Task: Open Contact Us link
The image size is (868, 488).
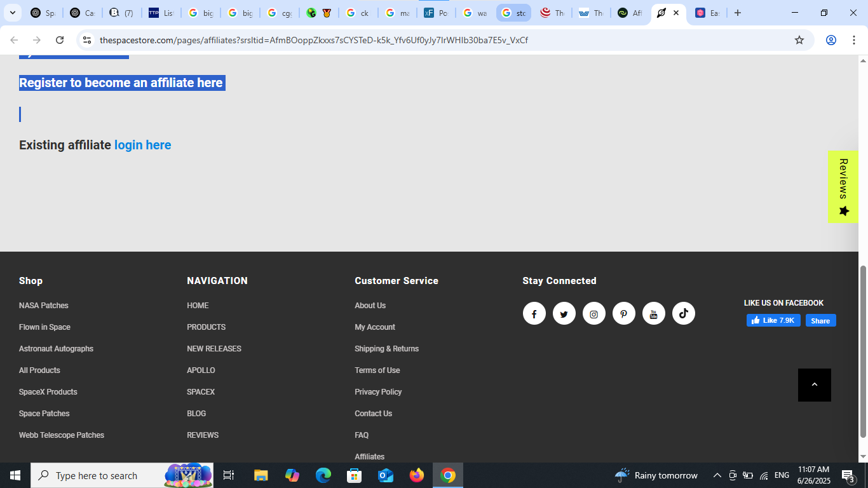Action: [373, 414]
